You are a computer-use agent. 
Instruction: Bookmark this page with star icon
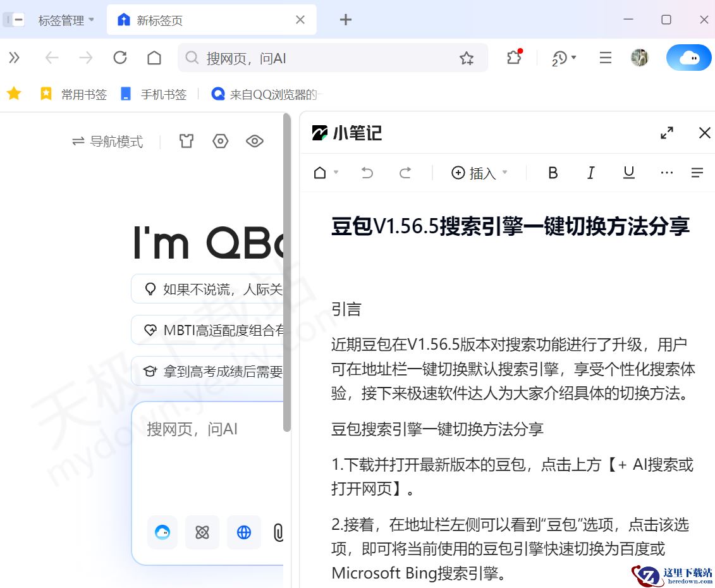coord(467,58)
